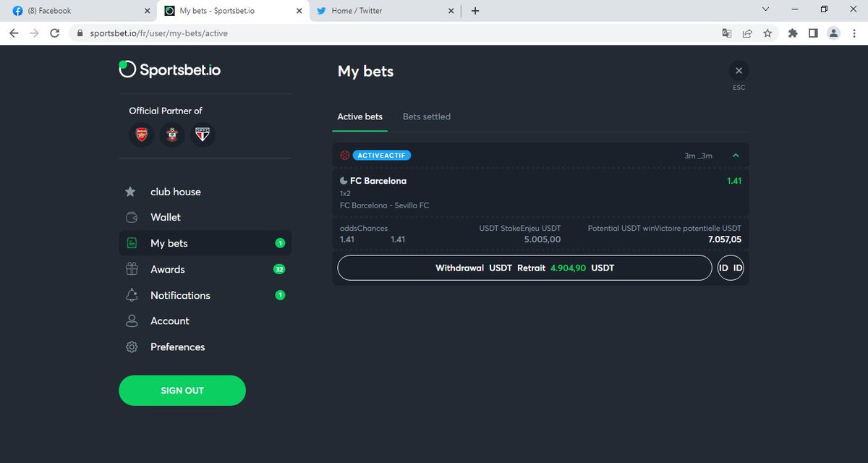Click the Awards 32 count badge
868x463 pixels.
(279, 269)
